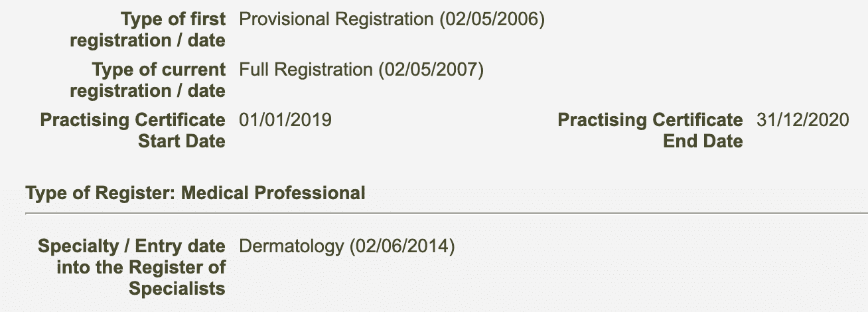
Task: Select the Dermatology (02/06/2014) specialty value
Action: [x=346, y=247]
